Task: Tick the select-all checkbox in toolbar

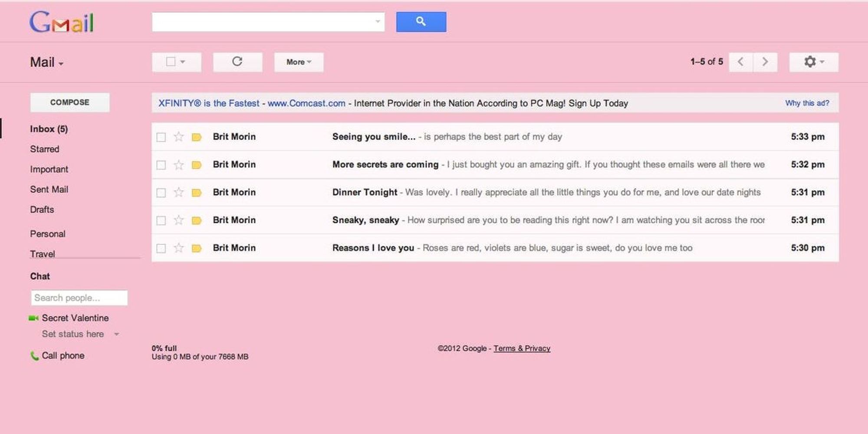Action: [171, 62]
